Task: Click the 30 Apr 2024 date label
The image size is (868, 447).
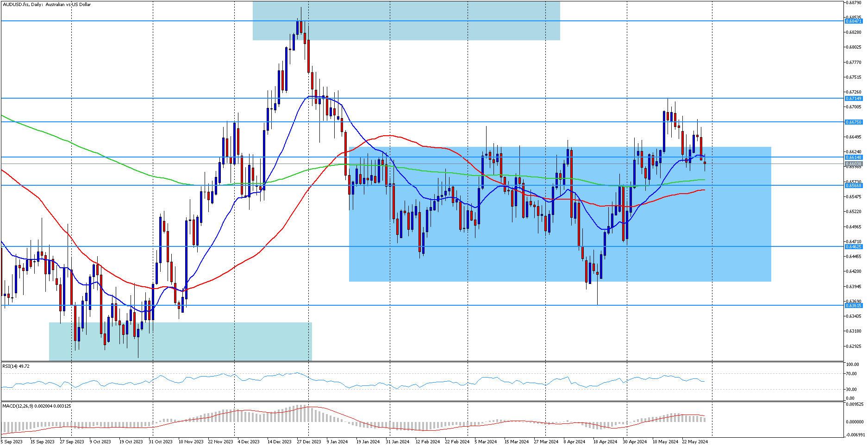Action: click(635, 442)
